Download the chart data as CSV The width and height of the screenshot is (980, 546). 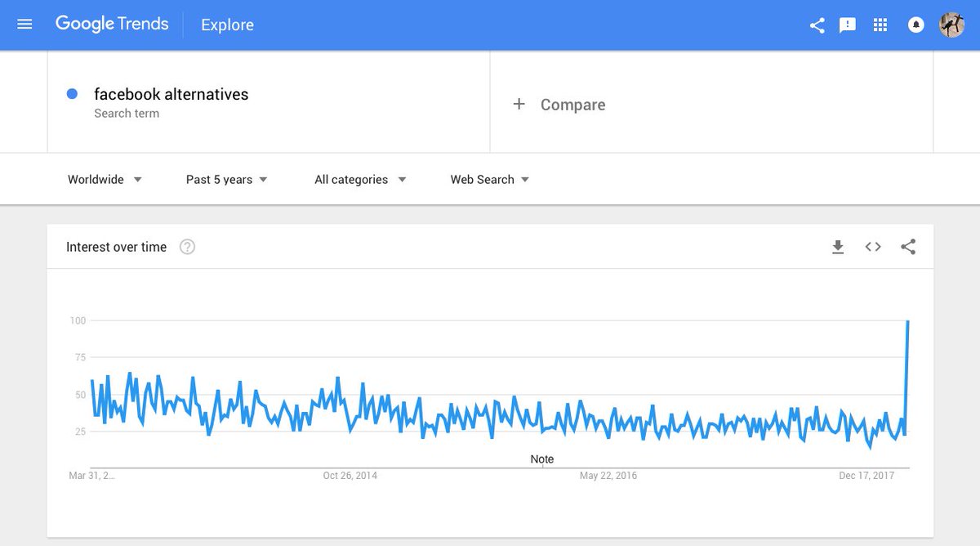(837, 247)
